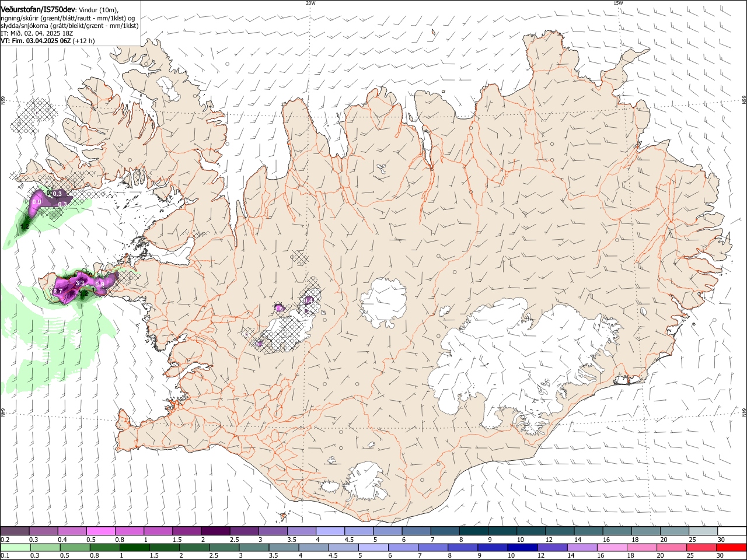Viewport: 747px width, 560px height.
Task: Pick the red-pink 25 mm rain swatch
Action: coord(701,547)
